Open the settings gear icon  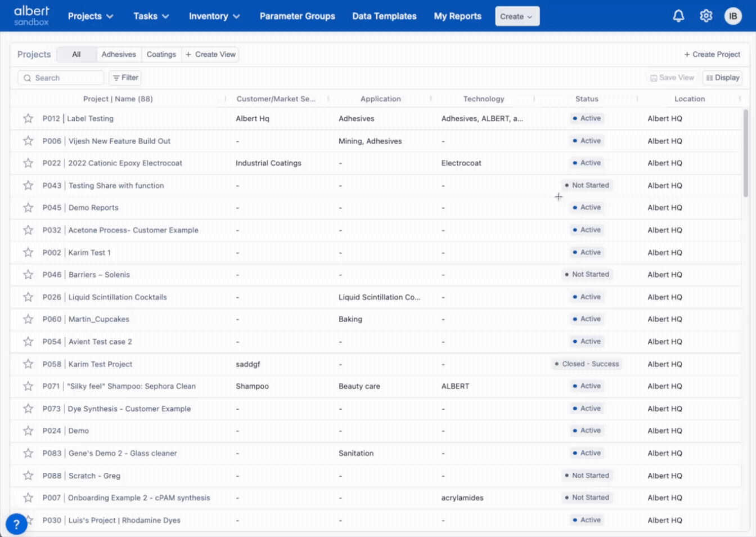[x=706, y=16]
